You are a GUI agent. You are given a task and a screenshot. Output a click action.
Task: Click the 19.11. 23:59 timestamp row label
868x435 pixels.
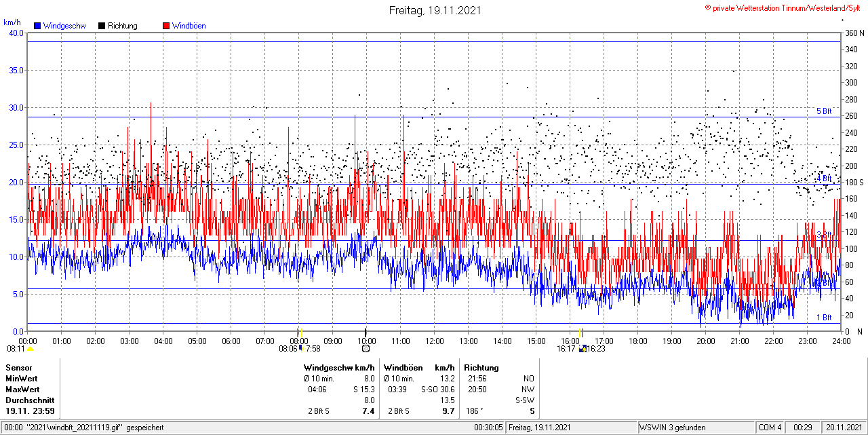(31, 411)
